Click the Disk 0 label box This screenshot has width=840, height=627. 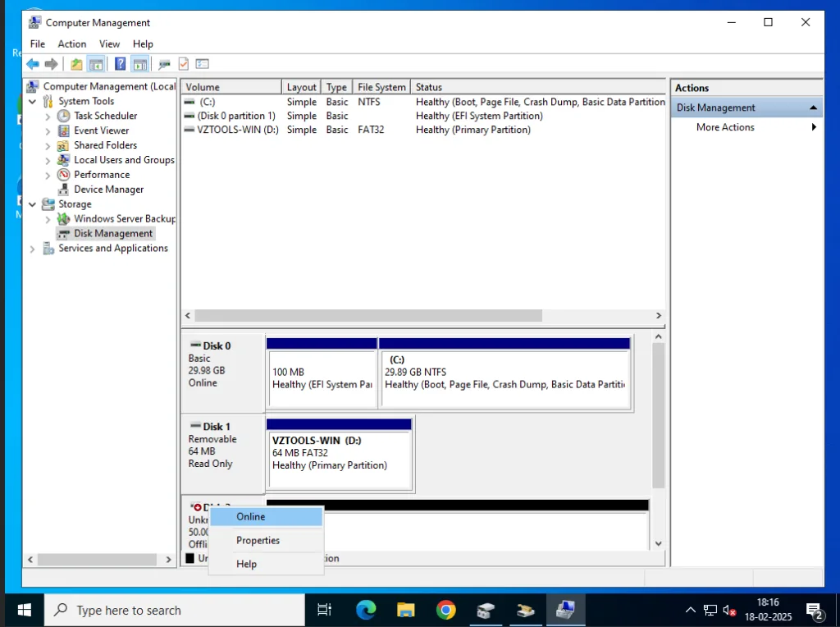(x=223, y=373)
